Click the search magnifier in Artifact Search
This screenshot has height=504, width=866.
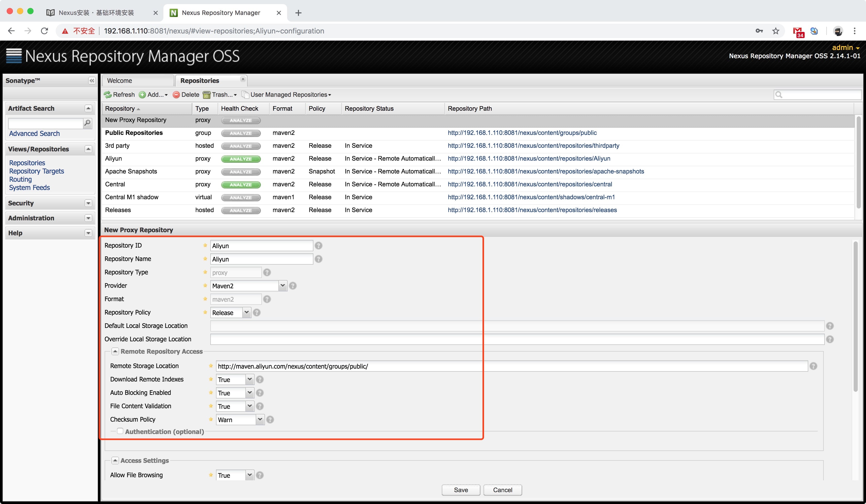pos(88,123)
